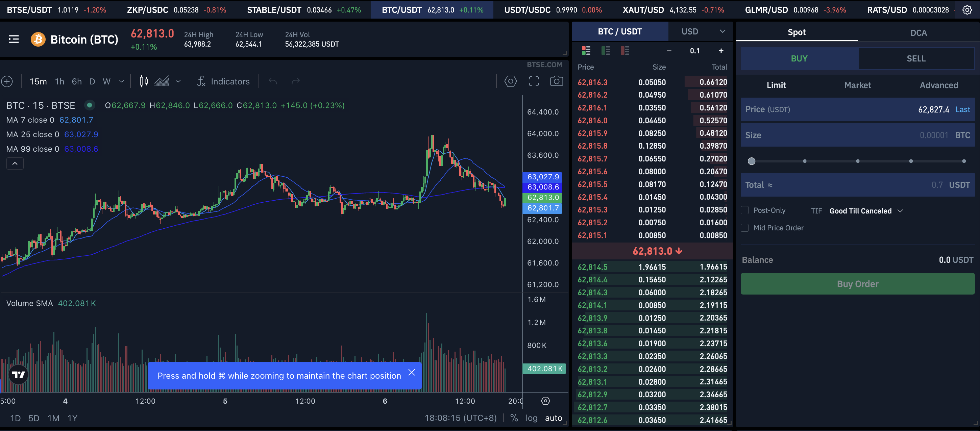Show both bids and asks order book view
Image resolution: width=980 pixels, height=431 pixels.
pos(586,51)
